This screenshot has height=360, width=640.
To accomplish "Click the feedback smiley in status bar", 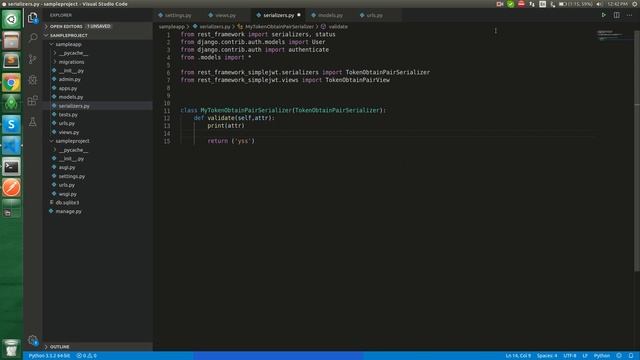I will pyautogui.click(x=619, y=356).
